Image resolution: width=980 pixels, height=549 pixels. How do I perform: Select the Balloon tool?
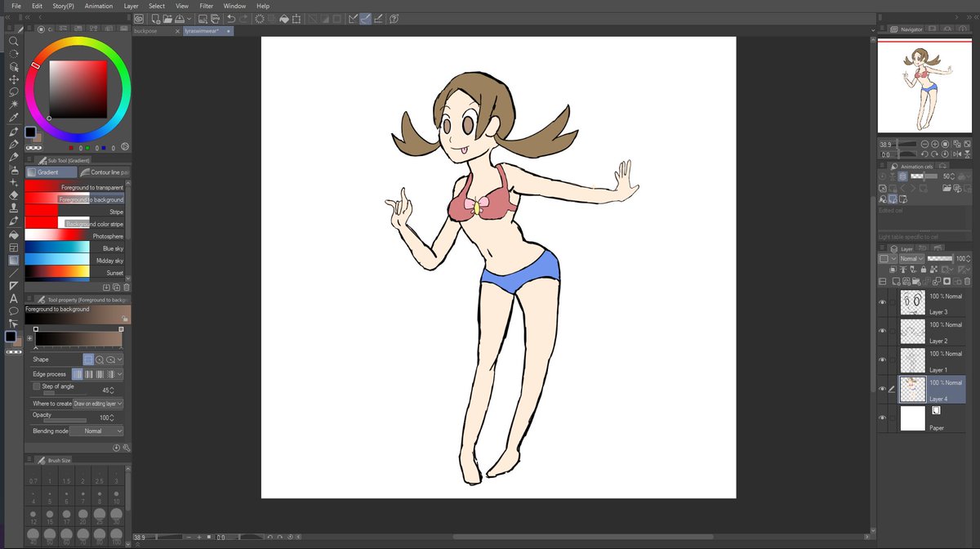click(13, 311)
